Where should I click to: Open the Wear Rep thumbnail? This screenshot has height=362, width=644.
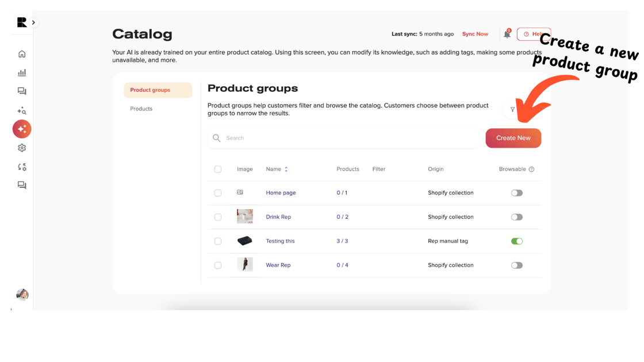click(245, 264)
